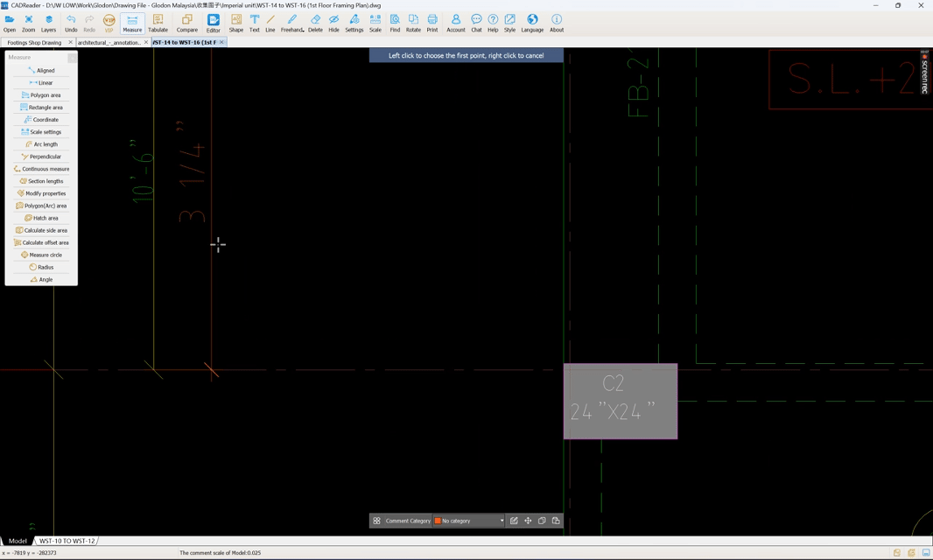Print the current drawing
Viewport: 933px width, 560px height.
pyautogui.click(x=431, y=23)
